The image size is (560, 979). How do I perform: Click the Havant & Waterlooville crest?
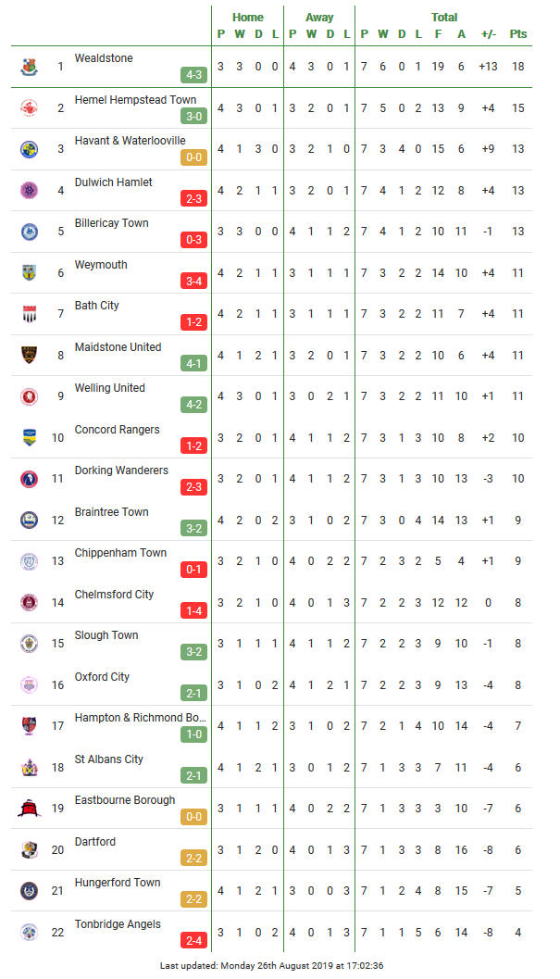(29, 148)
